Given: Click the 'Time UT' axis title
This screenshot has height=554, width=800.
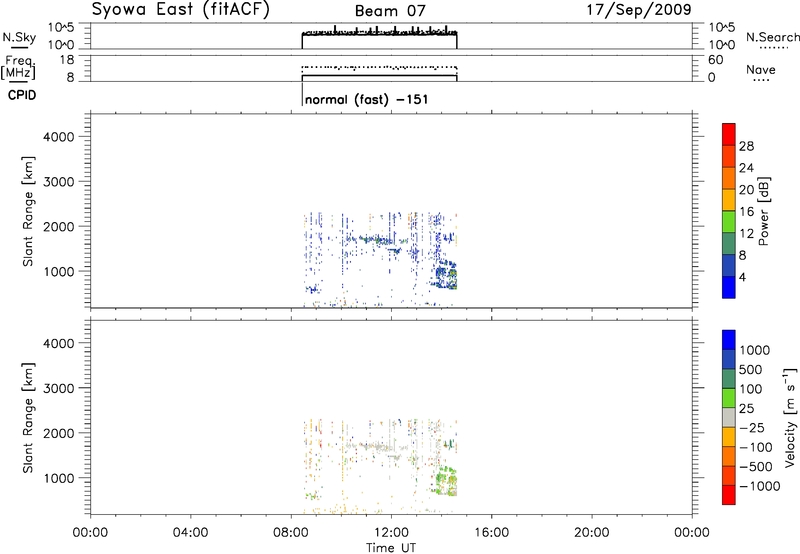Looking at the screenshot, I should point(391,547).
